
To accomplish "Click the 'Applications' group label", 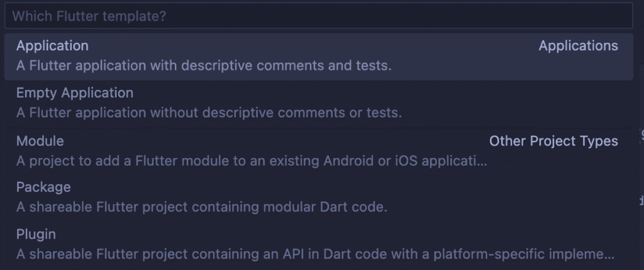I will tap(578, 46).
